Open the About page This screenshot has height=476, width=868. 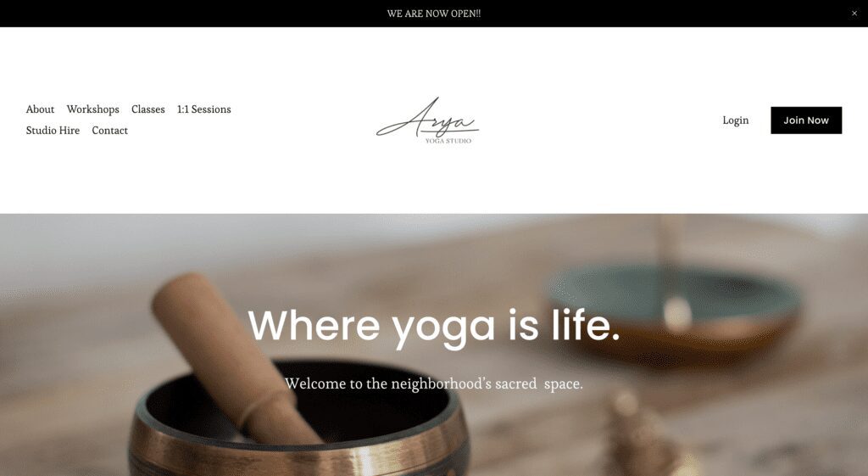40,109
